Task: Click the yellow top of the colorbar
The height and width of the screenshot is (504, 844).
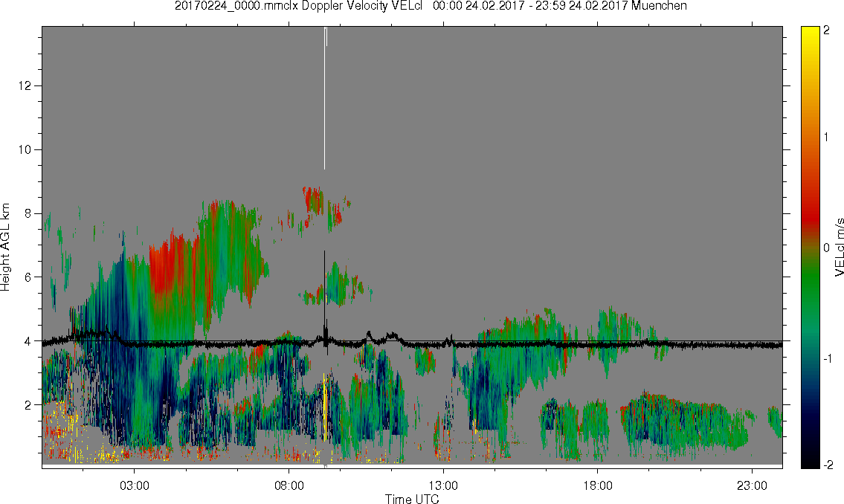Action: [x=810, y=35]
